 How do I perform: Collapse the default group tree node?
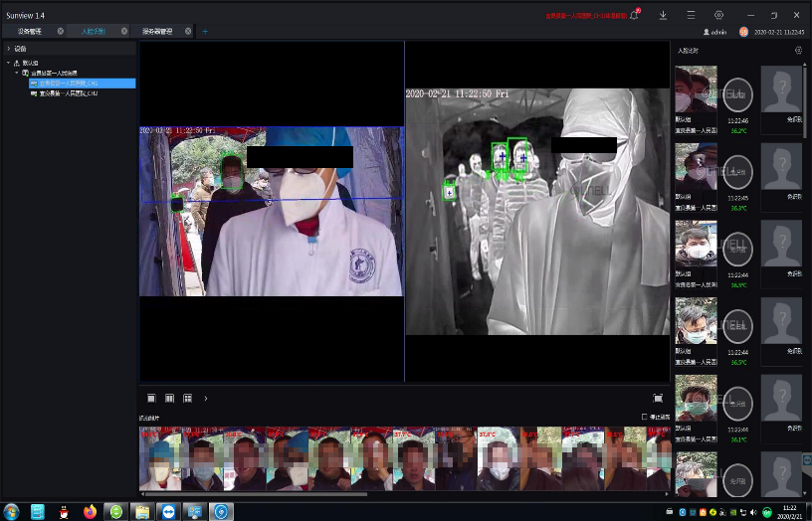(x=9, y=63)
